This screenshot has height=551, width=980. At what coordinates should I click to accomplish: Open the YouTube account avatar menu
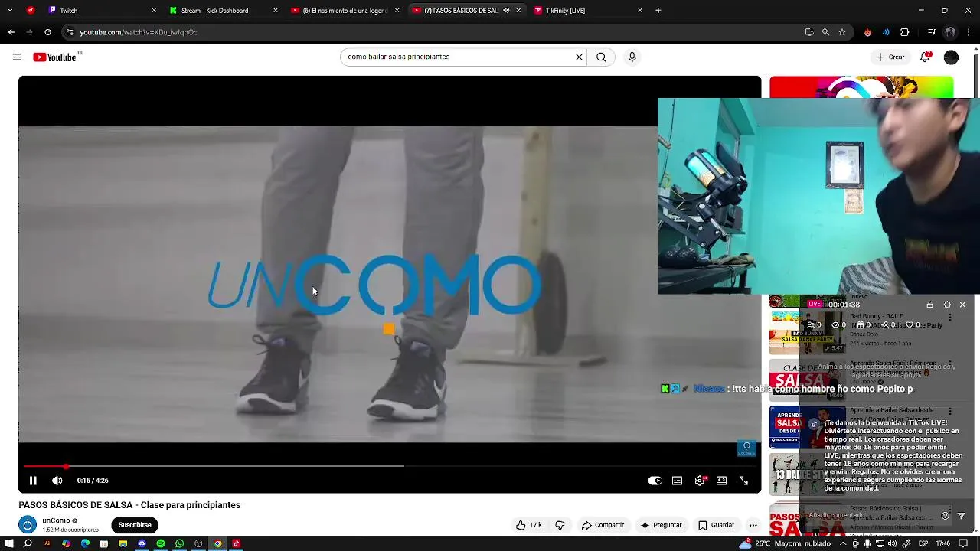point(951,57)
